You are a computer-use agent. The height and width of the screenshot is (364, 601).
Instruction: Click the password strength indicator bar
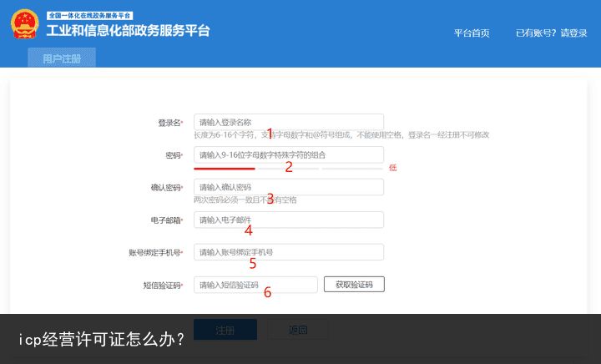288,168
